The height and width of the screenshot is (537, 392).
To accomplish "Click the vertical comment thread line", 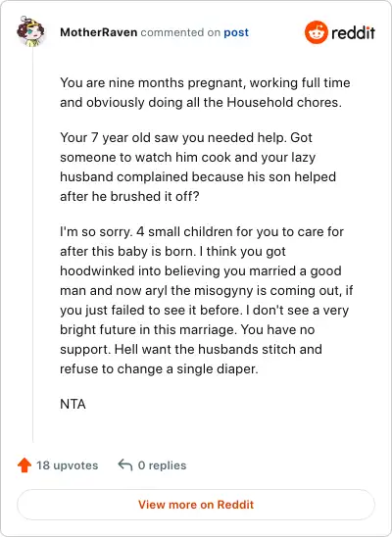I will [33, 245].
